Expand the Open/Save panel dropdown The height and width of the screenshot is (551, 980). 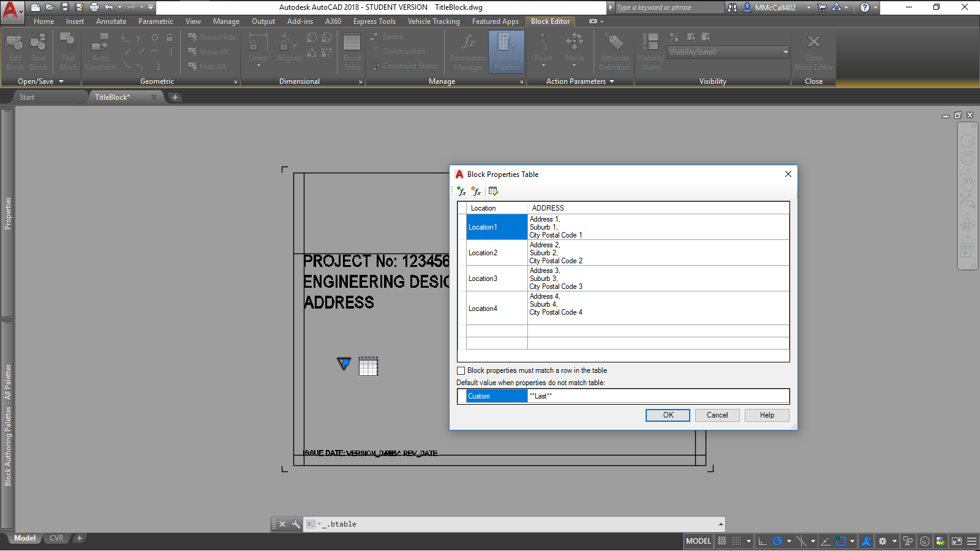[61, 81]
